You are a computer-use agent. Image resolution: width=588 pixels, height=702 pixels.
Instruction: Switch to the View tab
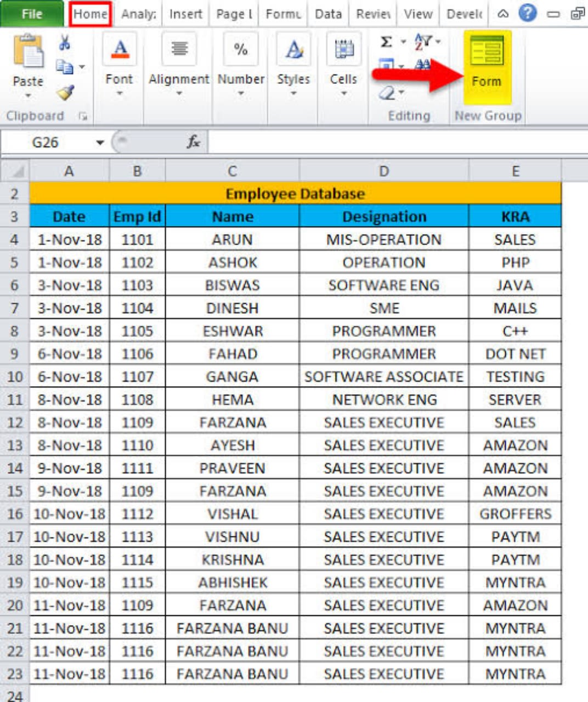tap(418, 14)
